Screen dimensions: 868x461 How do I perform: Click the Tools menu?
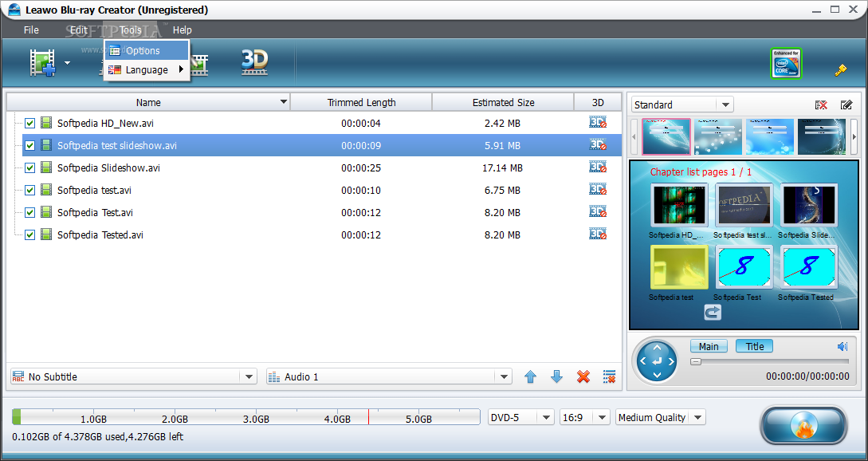click(131, 30)
